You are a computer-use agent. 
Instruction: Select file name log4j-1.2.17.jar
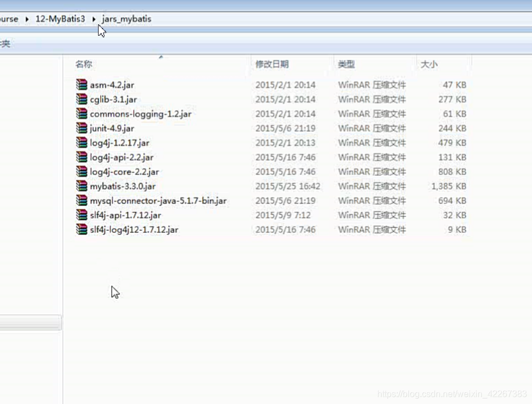click(120, 143)
